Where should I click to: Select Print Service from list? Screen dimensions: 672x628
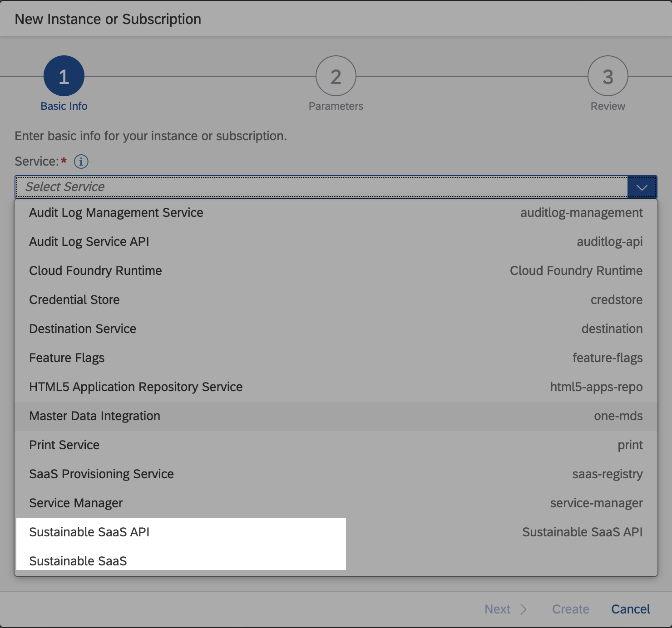tap(336, 445)
